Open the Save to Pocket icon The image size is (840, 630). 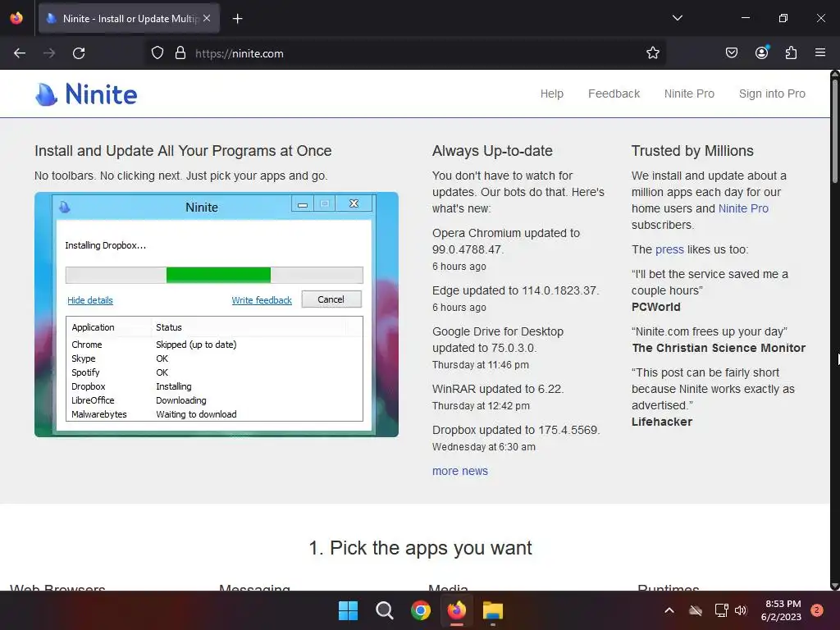pos(731,52)
